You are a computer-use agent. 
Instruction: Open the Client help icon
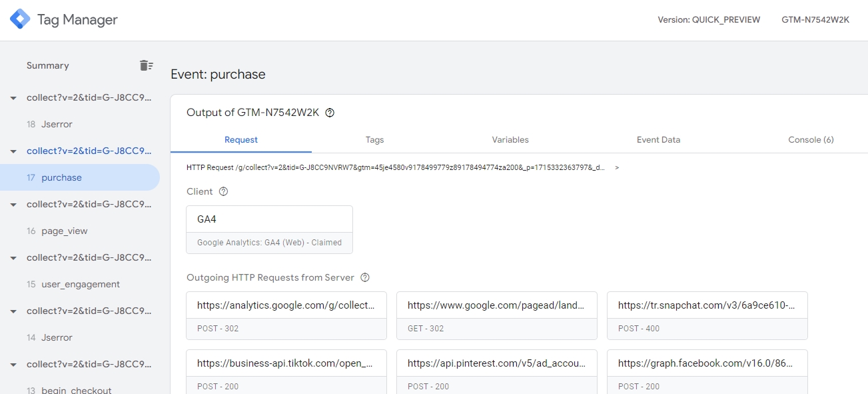(x=223, y=191)
